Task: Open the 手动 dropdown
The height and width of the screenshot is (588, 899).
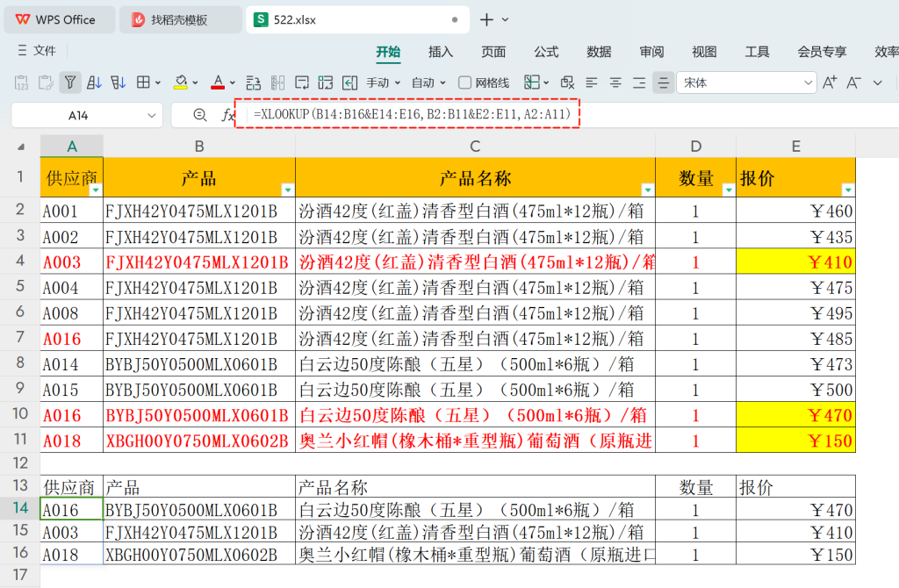Action: [x=384, y=83]
